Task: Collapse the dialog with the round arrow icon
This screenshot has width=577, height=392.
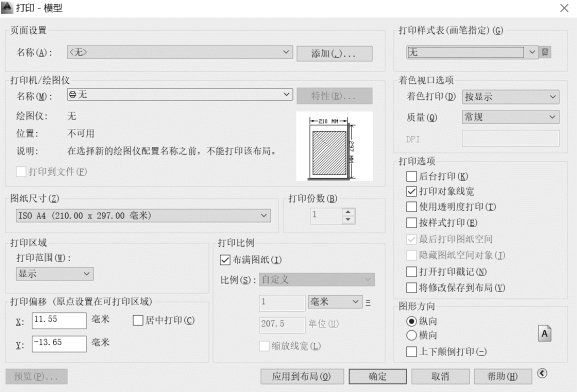Action: tap(542, 374)
